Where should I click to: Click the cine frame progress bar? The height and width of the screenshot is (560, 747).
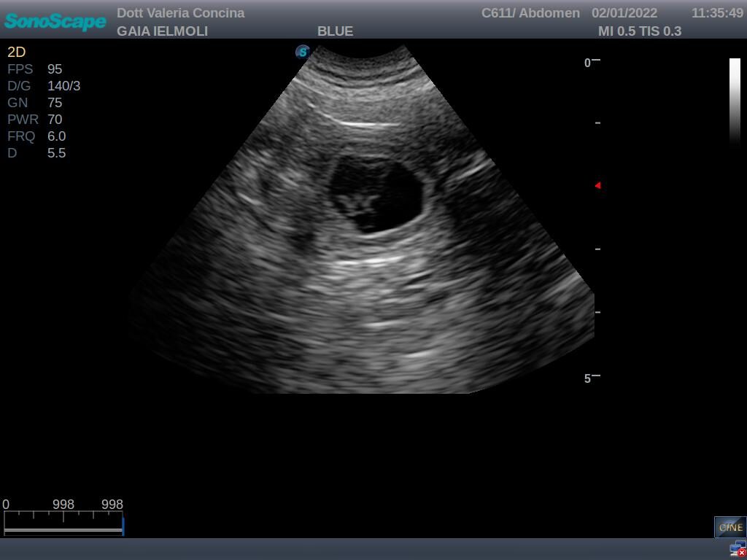(63, 532)
